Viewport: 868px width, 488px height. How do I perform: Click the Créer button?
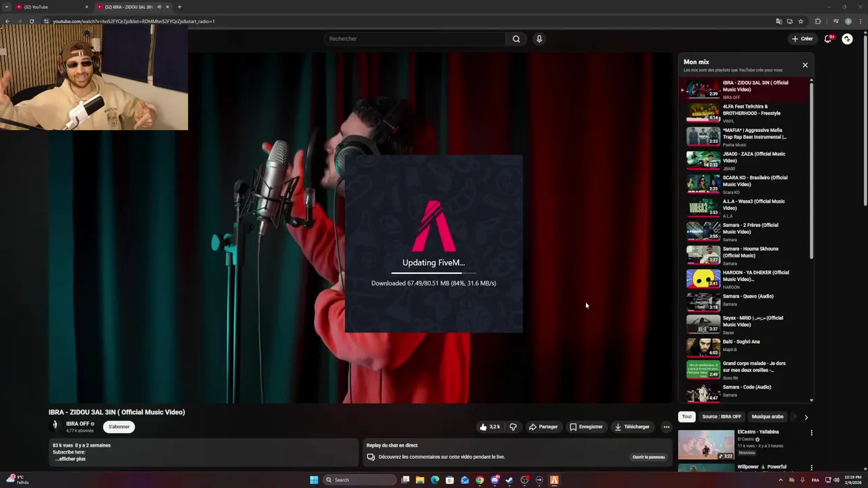(802, 39)
